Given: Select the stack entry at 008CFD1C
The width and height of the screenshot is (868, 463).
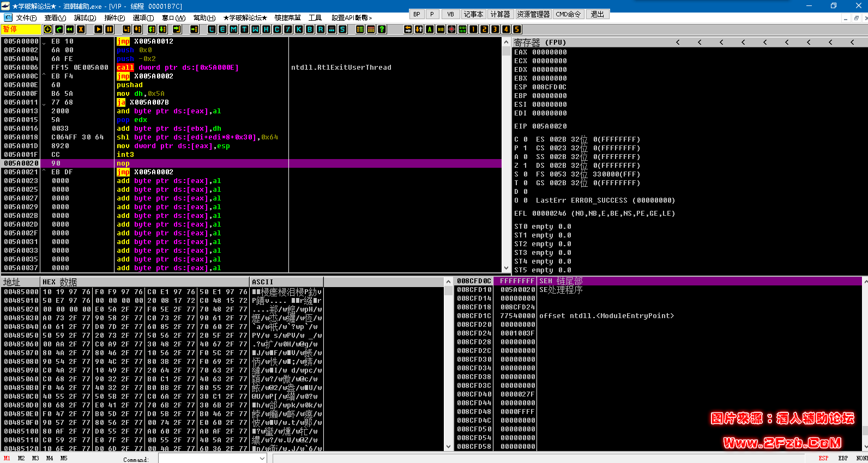Looking at the screenshot, I should click(659, 316).
